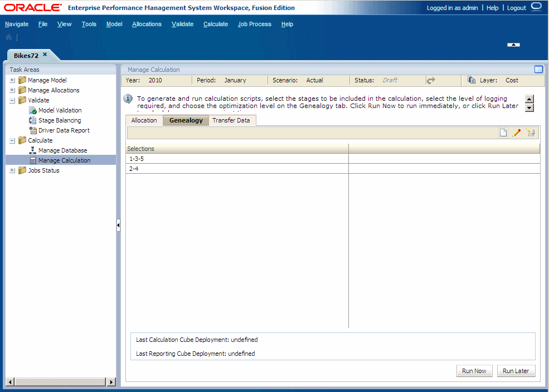Click the Logout link
The height and width of the screenshot is (392, 549).
point(517,8)
